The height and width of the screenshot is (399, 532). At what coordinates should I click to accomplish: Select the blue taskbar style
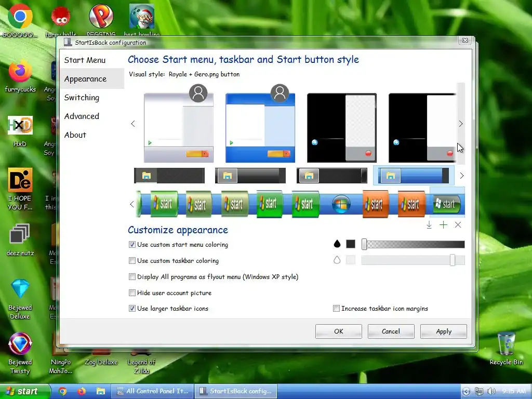413,176
